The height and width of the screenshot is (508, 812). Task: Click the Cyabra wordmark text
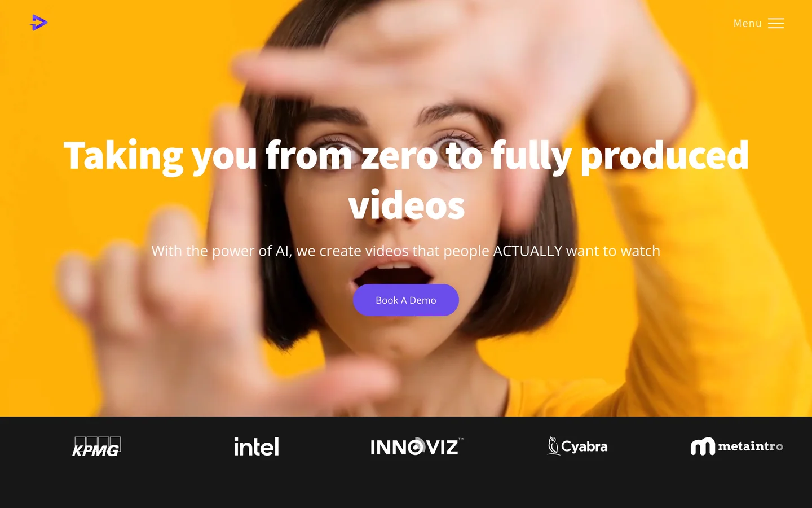(585, 446)
